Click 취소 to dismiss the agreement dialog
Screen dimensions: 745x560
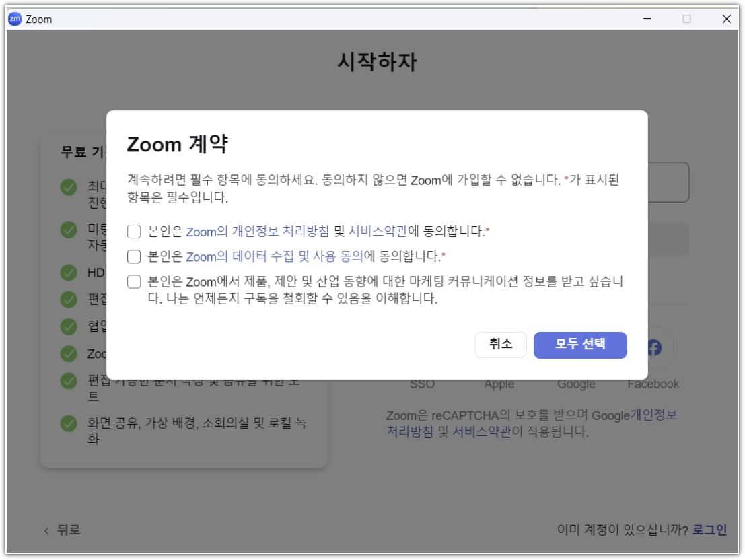pos(500,345)
